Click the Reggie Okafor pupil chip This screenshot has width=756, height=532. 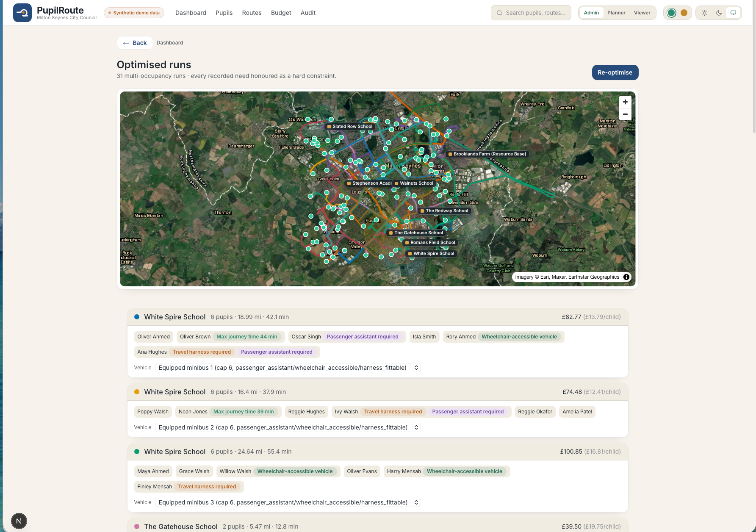(535, 412)
